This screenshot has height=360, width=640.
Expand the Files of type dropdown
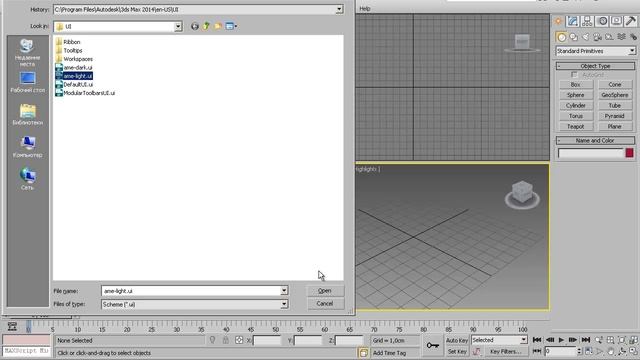click(284, 304)
